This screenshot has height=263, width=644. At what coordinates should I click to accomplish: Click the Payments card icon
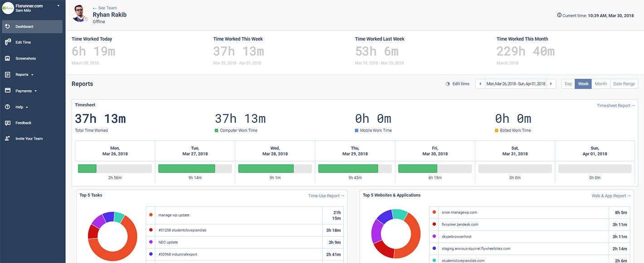(x=8, y=91)
